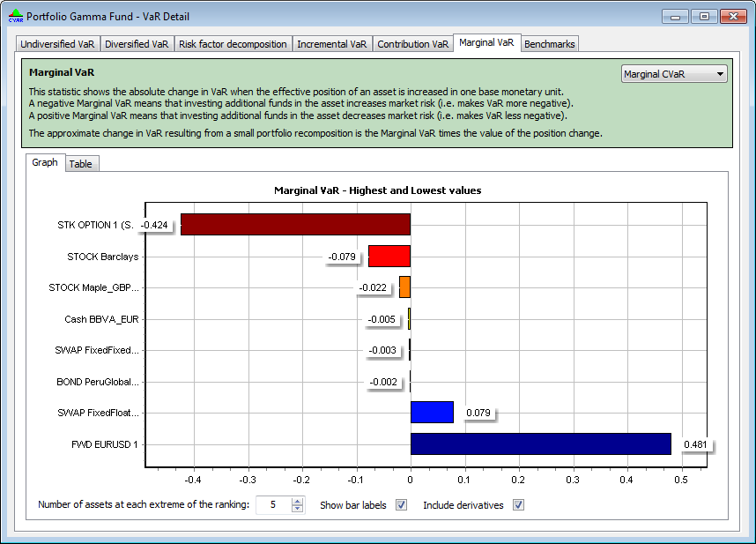Switch to the Undiversified VaR tab
Viewport: 756px width, 544px height.
[x=58, y=44]
